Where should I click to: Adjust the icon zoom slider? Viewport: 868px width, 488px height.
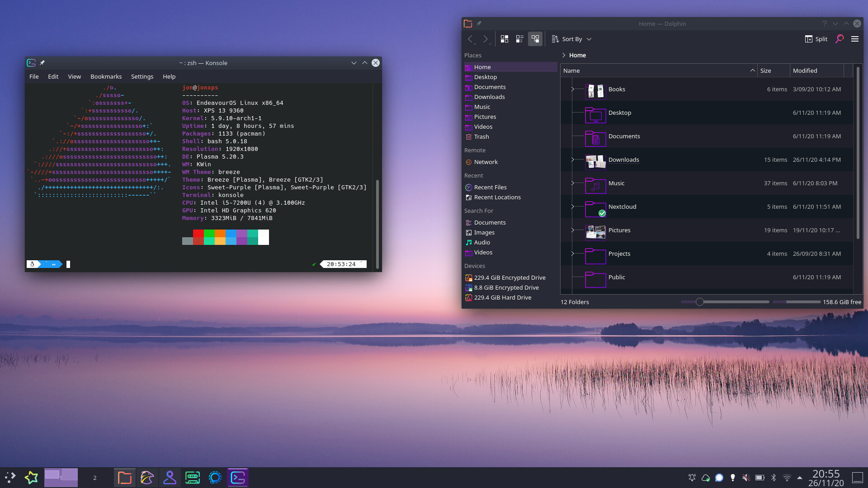(700, 302)
